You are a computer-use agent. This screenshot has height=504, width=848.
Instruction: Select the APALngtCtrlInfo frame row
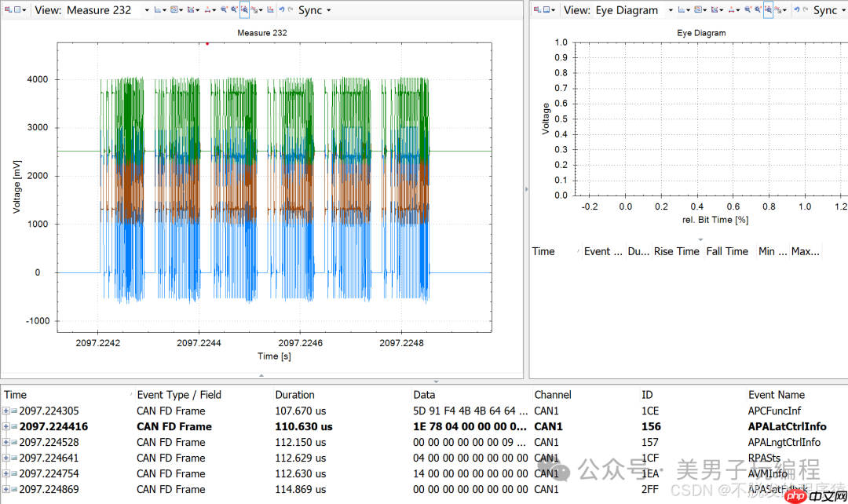click(x=784, y=442)
